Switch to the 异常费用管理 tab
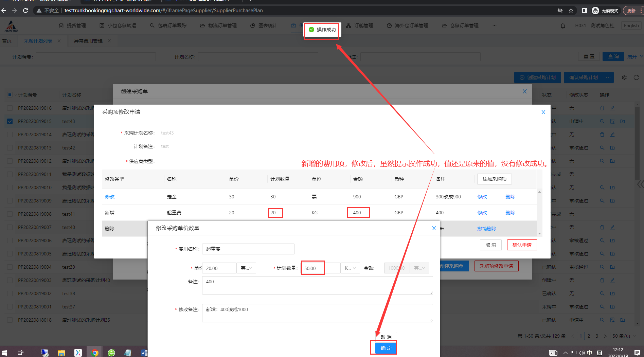Viewport: 644px width, 357px height. pos(88,41)
